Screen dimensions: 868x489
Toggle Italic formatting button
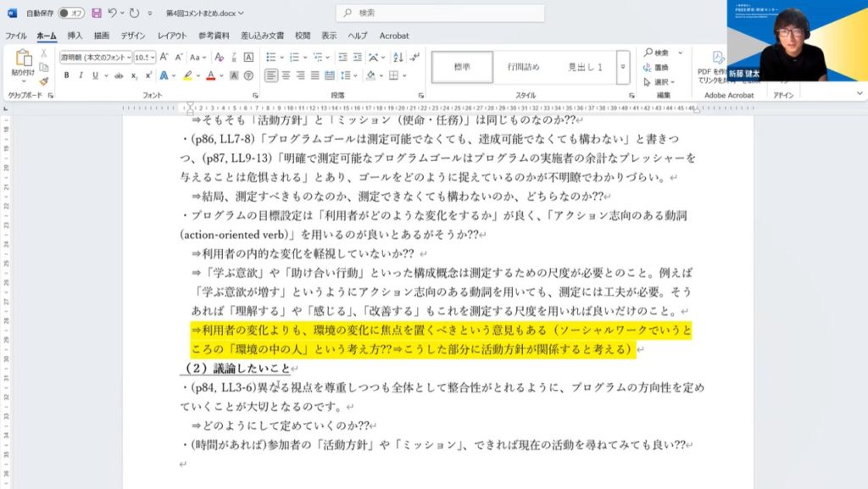tap(81, 75)
